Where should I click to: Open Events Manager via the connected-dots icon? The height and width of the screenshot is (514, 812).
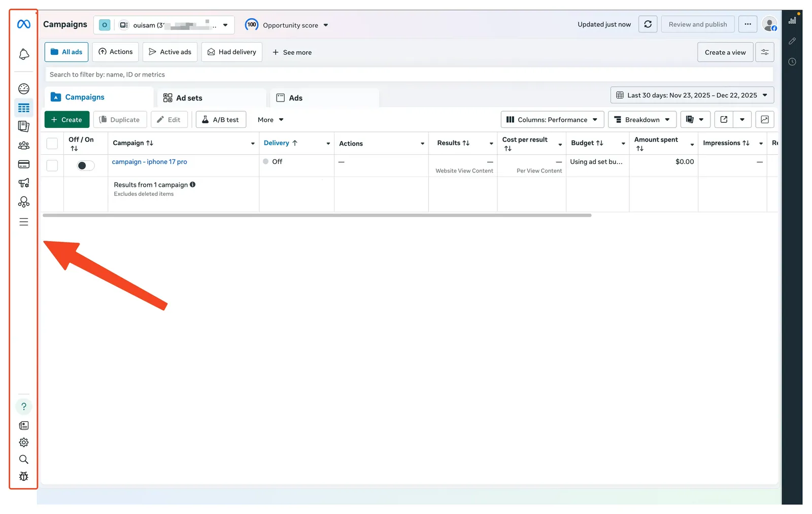[23, 202]
